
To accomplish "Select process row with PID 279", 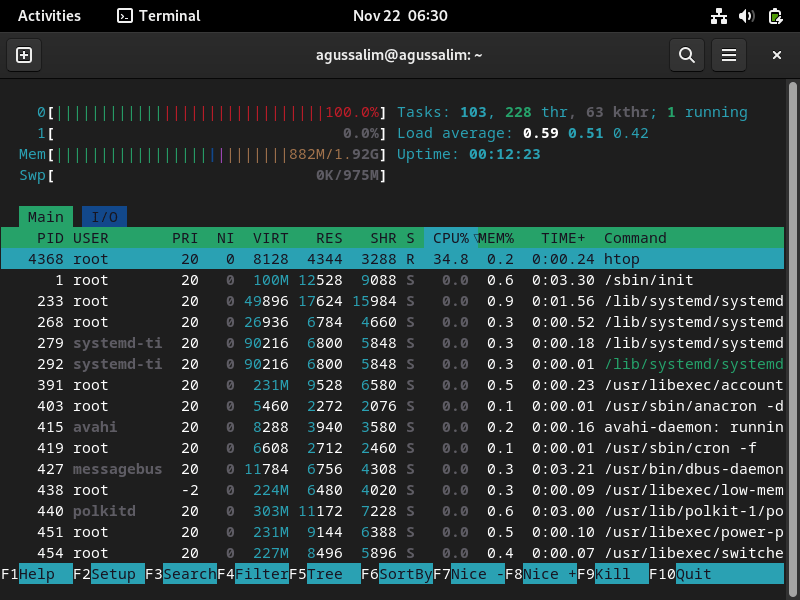I will click(x=392, y=343).
